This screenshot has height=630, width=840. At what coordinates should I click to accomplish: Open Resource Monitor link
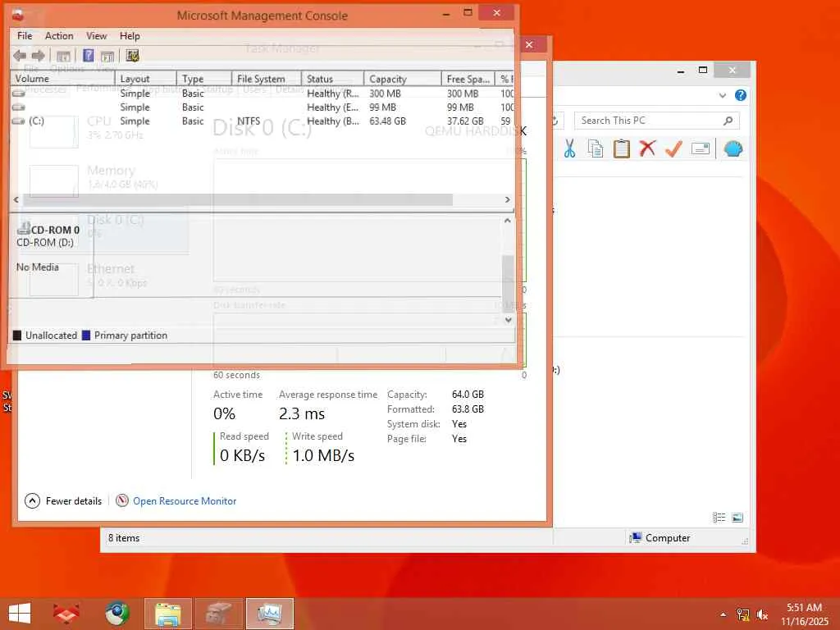pos(185,501)
